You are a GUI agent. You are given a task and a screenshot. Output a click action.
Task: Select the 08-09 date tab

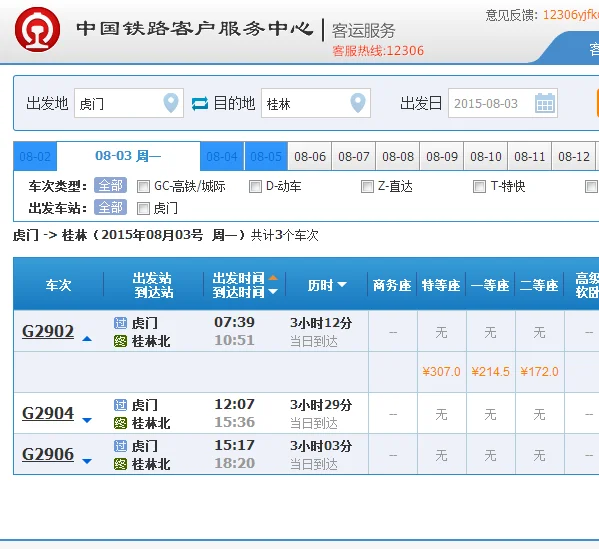442,156
